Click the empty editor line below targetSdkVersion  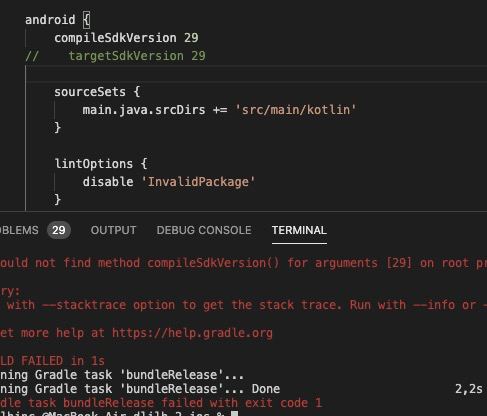(256, 74)
